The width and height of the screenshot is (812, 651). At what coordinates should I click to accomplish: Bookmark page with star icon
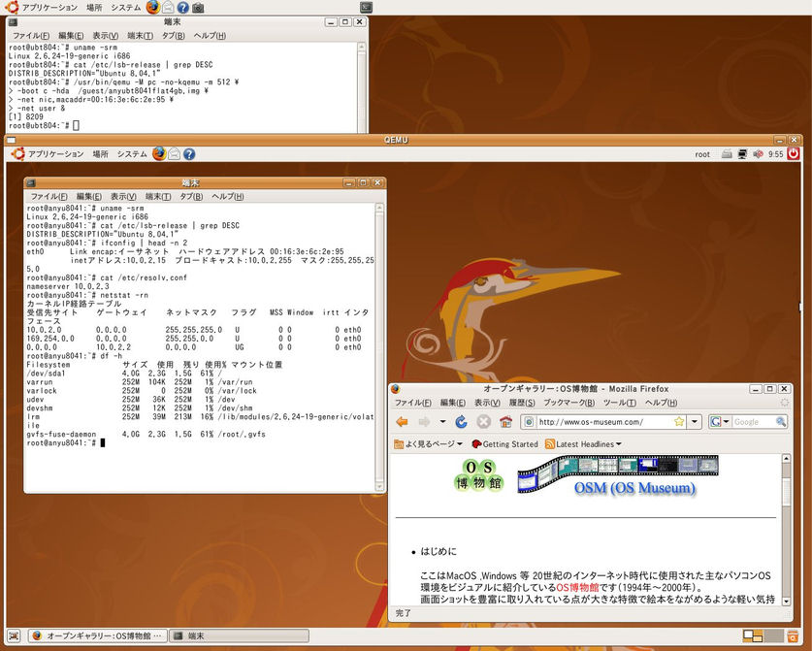click(x=679, y=422)
